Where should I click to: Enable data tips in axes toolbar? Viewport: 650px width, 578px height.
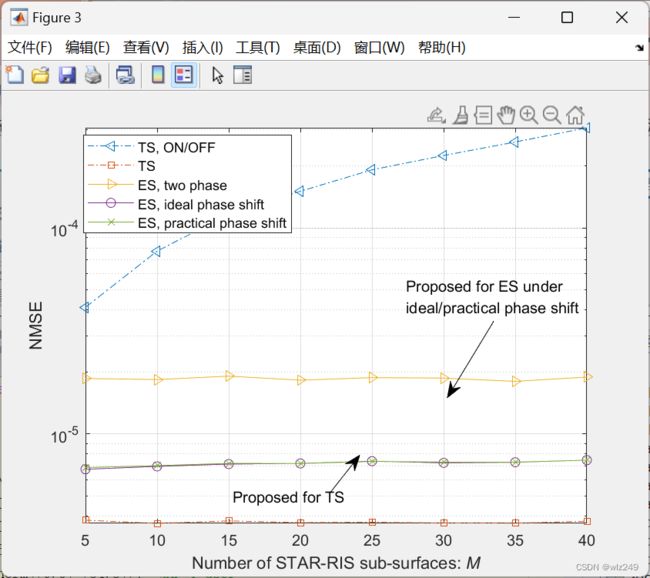tap(483, 115)
